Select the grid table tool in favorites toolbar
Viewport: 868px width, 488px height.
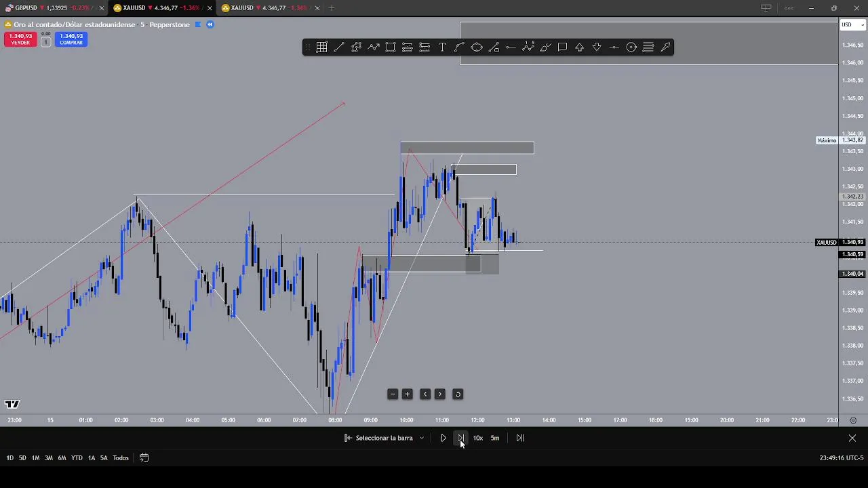pyautogui.click(x=321, y=47)
